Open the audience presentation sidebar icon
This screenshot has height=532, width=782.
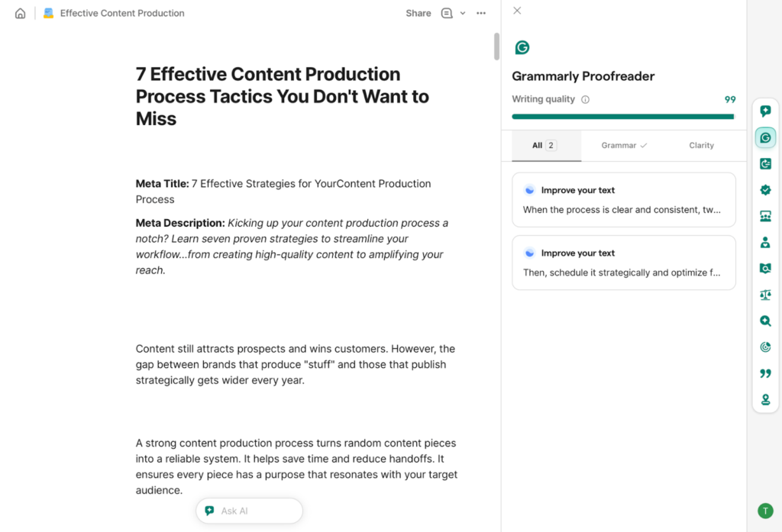pos(765,215)
